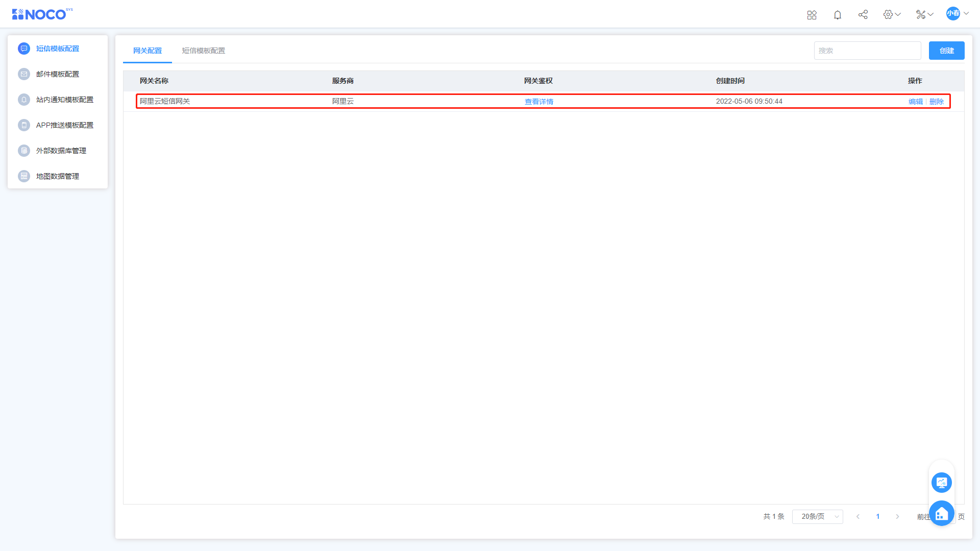Click the 站内通知模板配置 bell icon
The image size is (980, 551).
(x=24, y=100)
